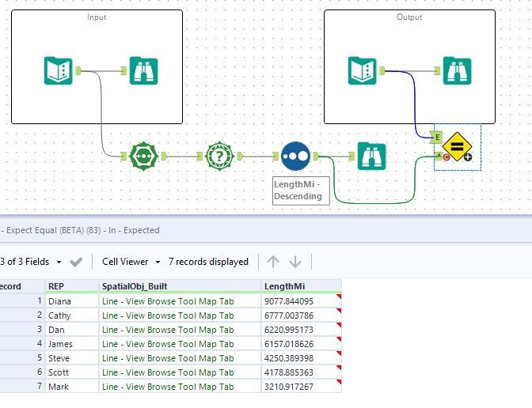532x408 pixels.
Task: Select the Dan cell in REP column
Action: 72,330
